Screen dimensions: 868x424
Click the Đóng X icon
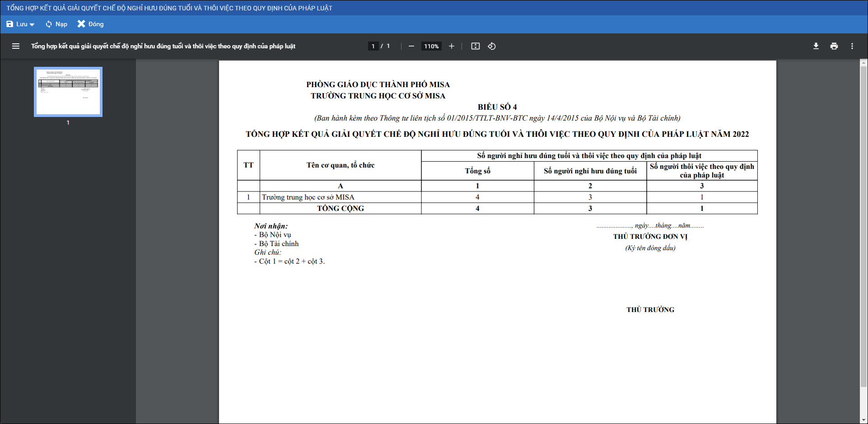[81, 24]
